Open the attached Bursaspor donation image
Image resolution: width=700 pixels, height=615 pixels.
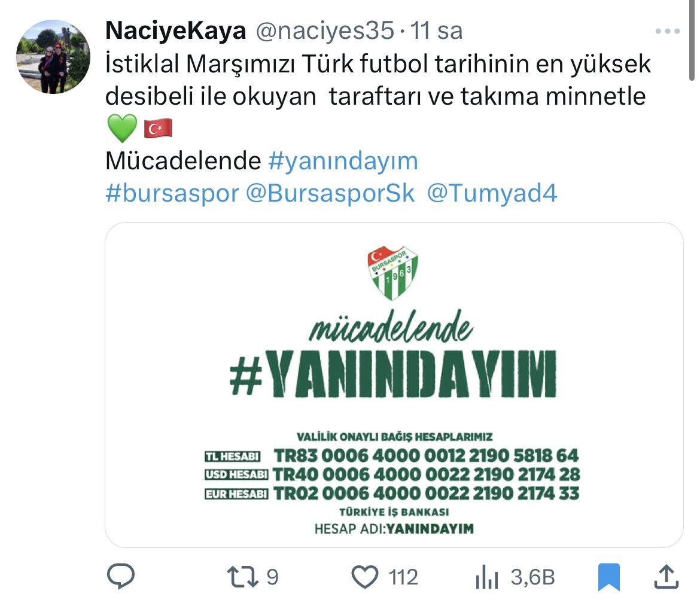tap(394, 385)
